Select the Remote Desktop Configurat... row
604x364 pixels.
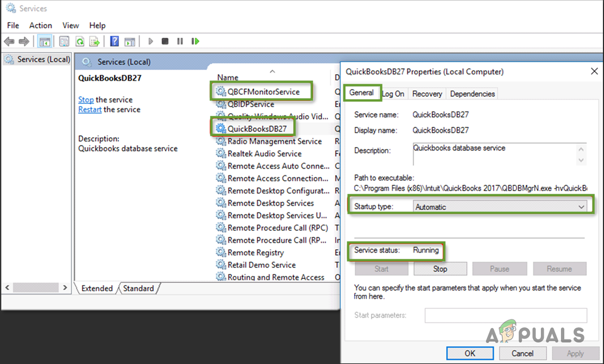272,190
